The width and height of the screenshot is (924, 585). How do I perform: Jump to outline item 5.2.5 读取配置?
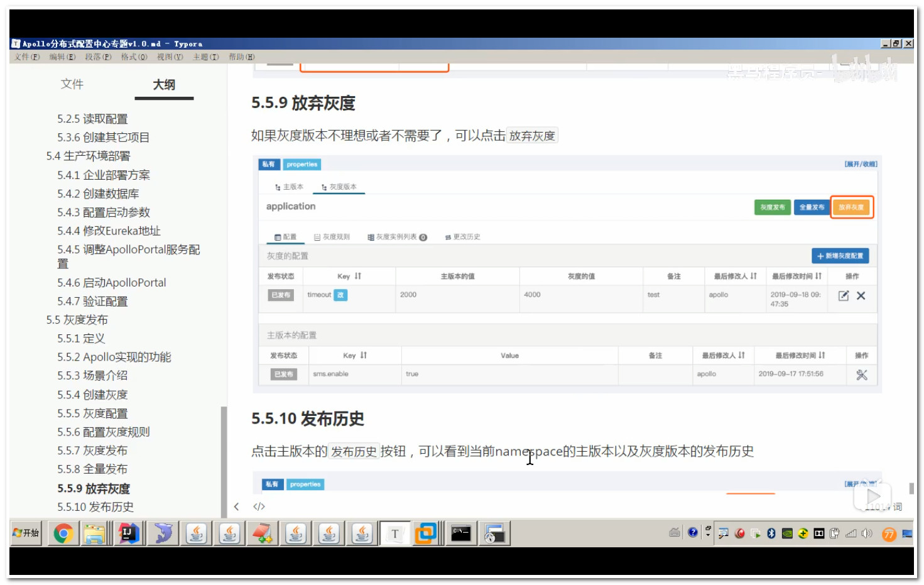[x=92, y=119]
